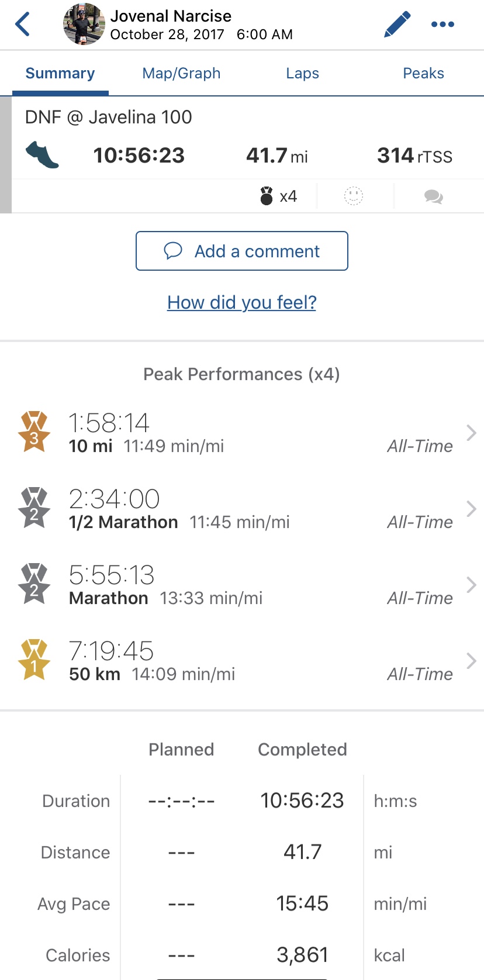
Task: Expand the 50 km peak chevron
Action: point(471,661)
